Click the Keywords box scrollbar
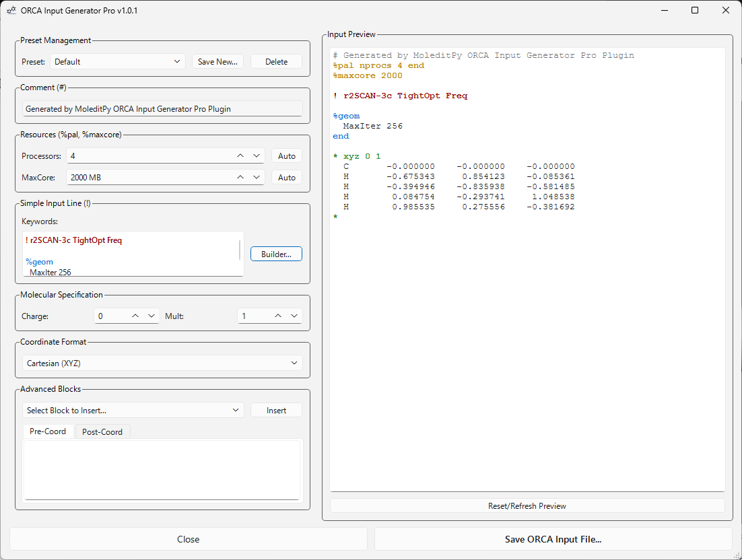The width and height of the screenshot is (742, 560). coord(240,250)
